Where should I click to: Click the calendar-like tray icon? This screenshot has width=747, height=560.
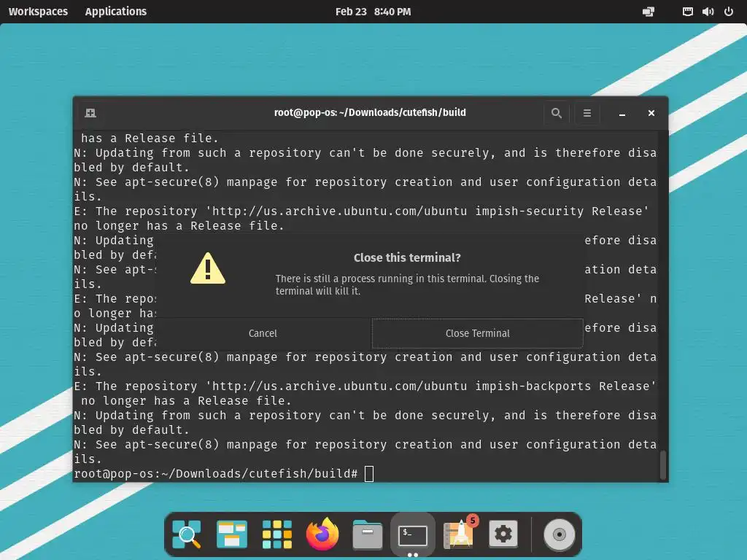[x=687, y=12]
